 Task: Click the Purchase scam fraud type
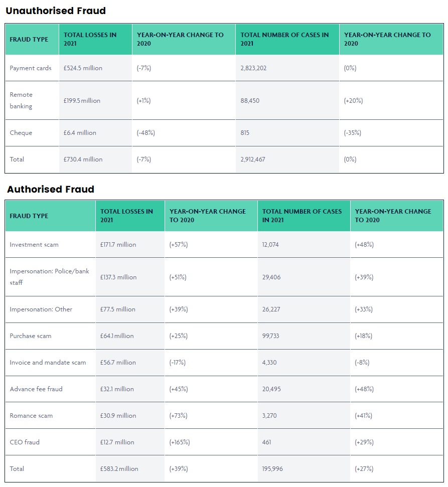(x=31, y=336)
